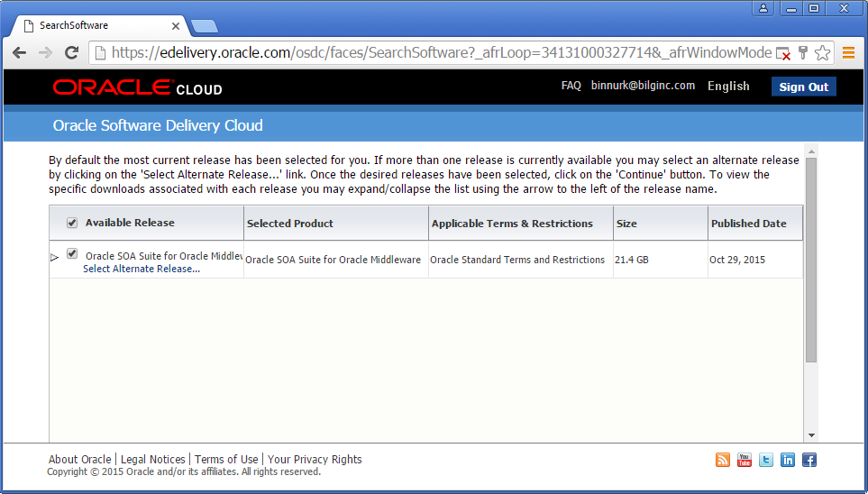The height and width of the screenshot is (494, 868).
Task: Click the Oracle Software Delivery Cloud heading
Action: pyautogui.click(x=158, y=125)
